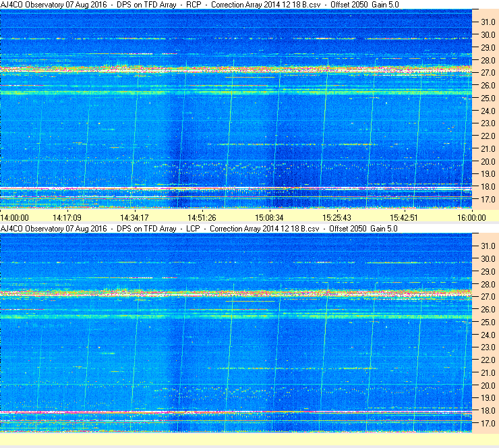The width and height of the screenshot is (499, 448).
Task: Select the 14:17:09 time axis label
Action: (x=67, y=218)
